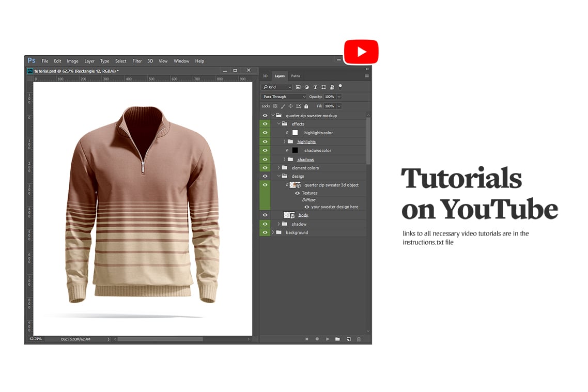Collapse the effects group

pos(278,124)
